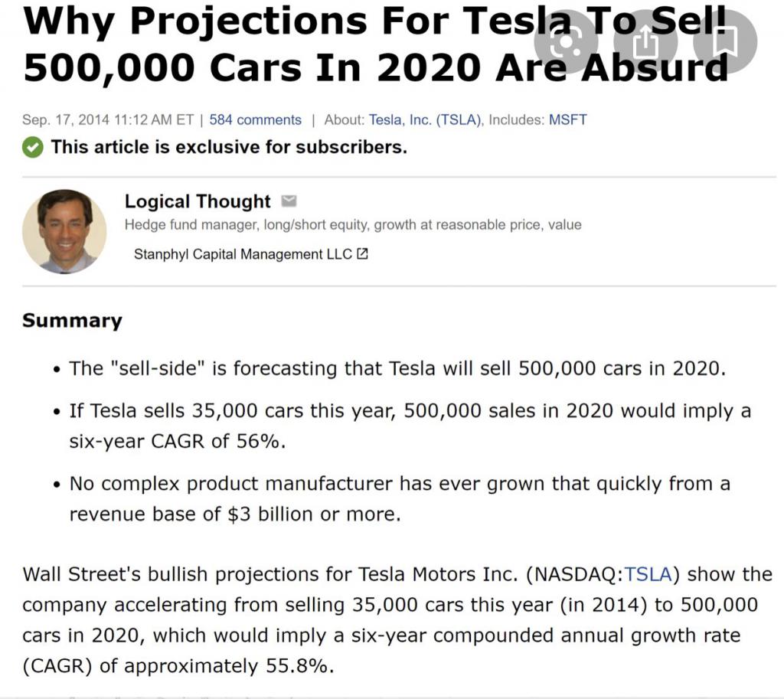Click the article headline about Tesla projections

coord(375,44)
